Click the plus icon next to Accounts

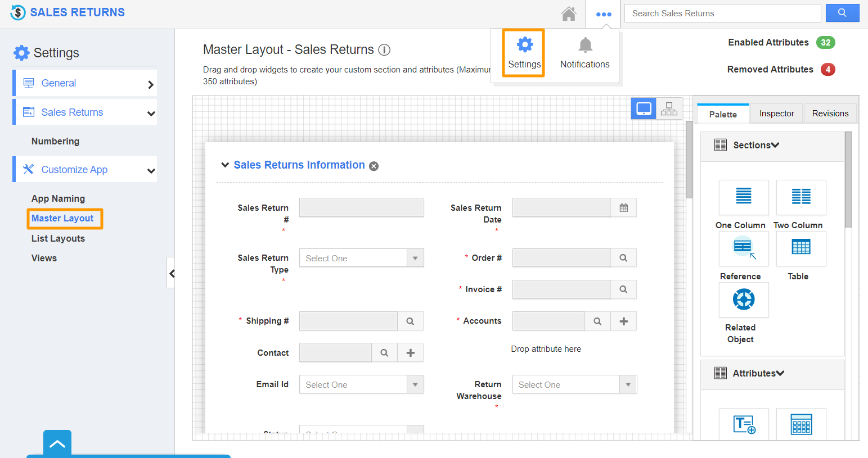623,321
